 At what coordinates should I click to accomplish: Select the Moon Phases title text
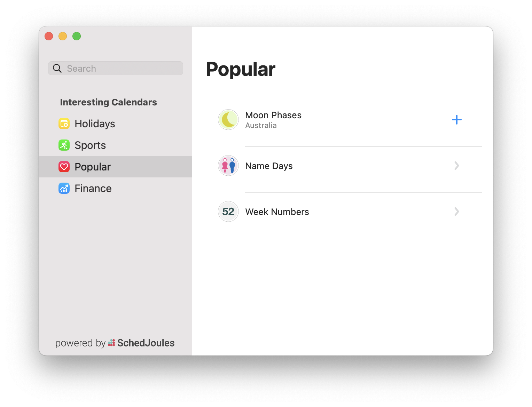pyautogui.click(x=273, y=115)
